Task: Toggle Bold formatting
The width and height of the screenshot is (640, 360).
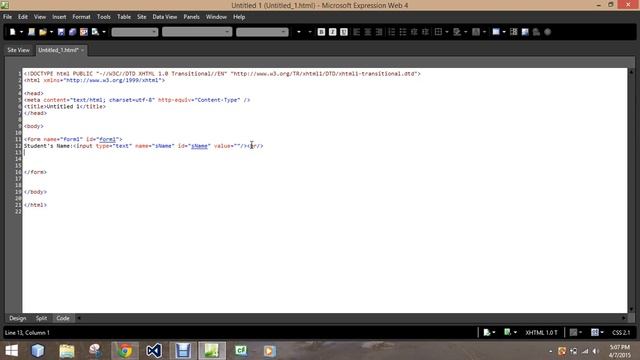Action: tap(321, 32)
